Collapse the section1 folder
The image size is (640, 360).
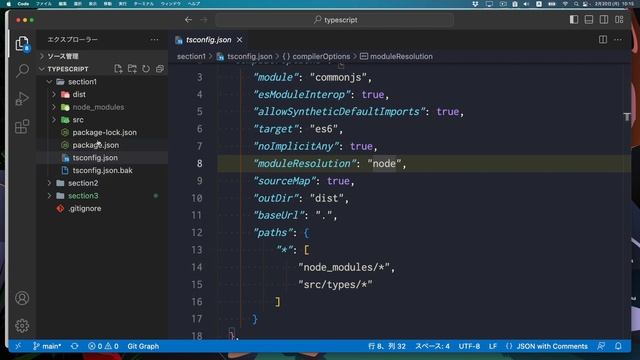coord(49,82)
